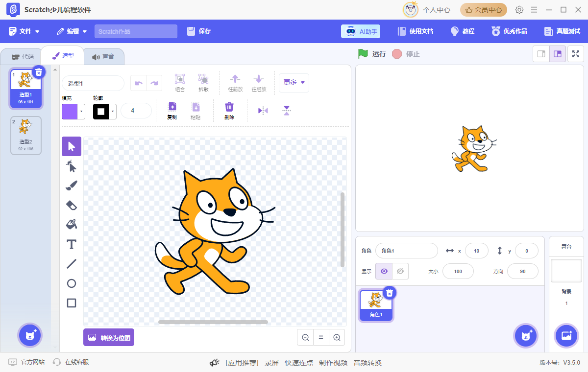This screenshot has height=372, width=588.
Task: Flip the costume horizontally
Action: click(x=263, y=110)
